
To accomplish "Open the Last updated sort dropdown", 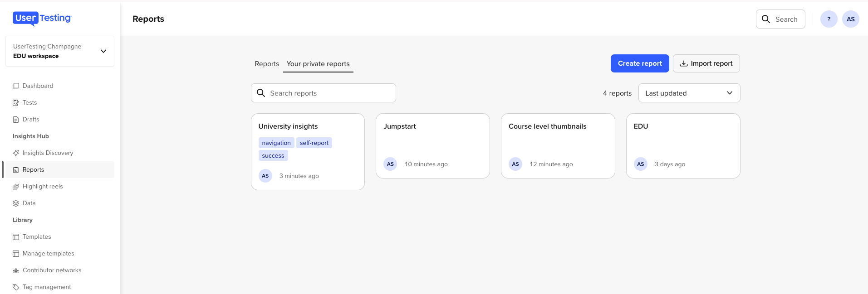I will pyautogui.click(x=689, y=93).
